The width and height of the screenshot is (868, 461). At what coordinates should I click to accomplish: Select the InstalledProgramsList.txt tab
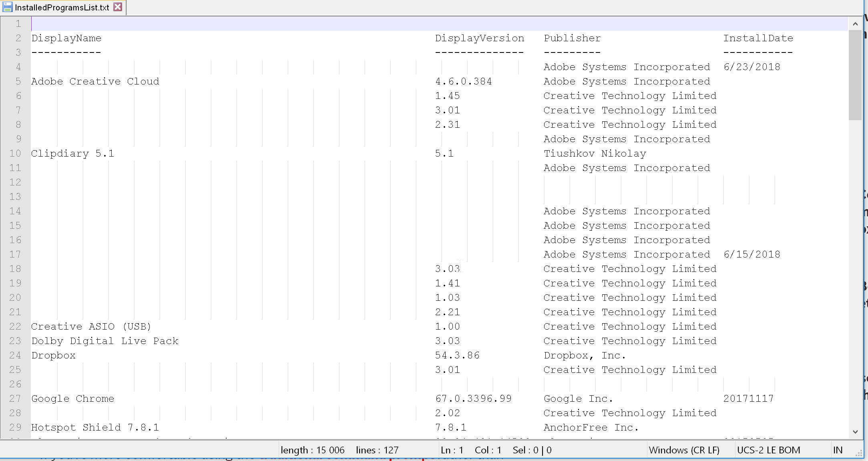(62, 8)
